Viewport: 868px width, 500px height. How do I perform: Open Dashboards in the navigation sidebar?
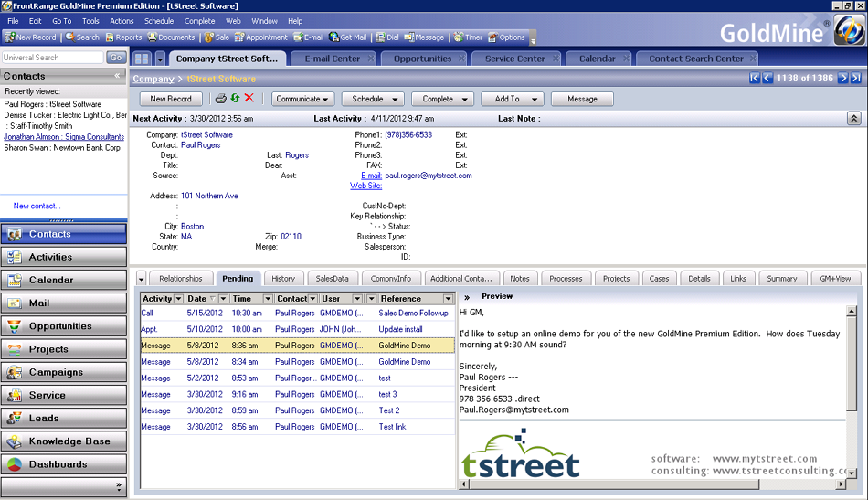coord(64,464)
